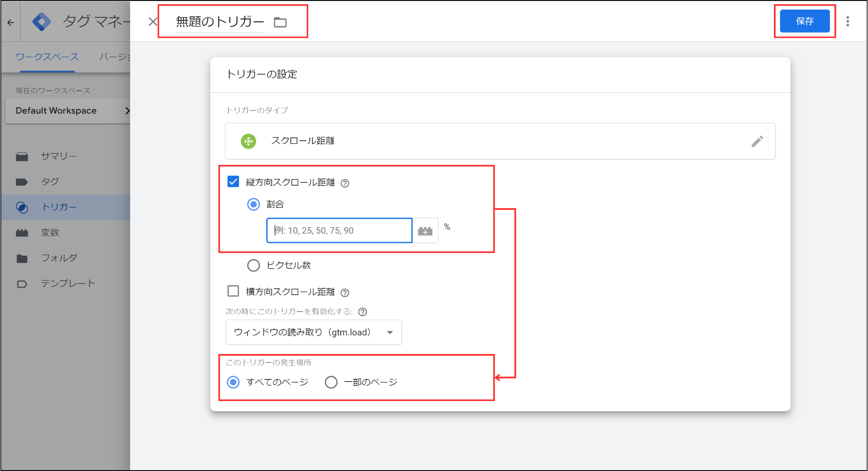Click the percentage input field 例: 10, 25, 50
868x471 pixels.
pyautogui.click(x=339, y=231)
